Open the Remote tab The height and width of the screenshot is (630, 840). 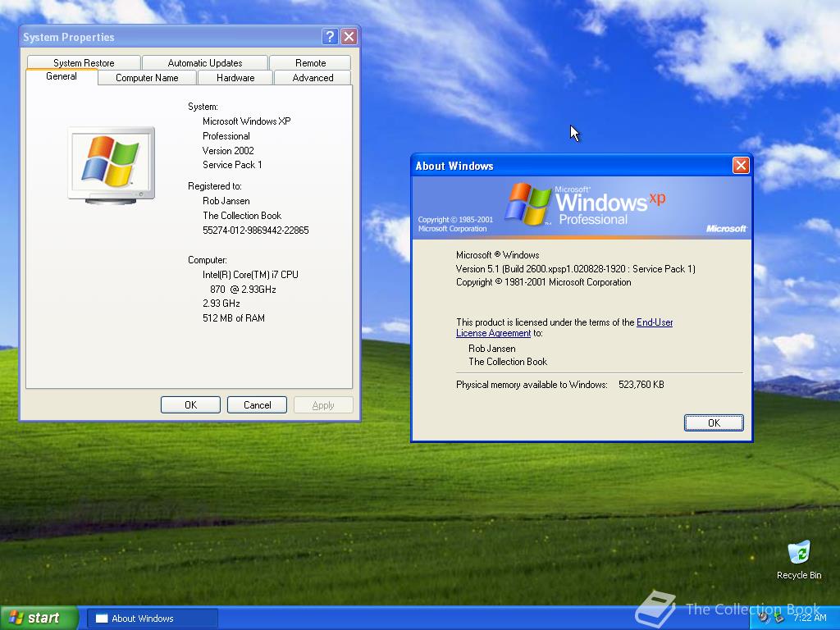[x=310, y=62]
